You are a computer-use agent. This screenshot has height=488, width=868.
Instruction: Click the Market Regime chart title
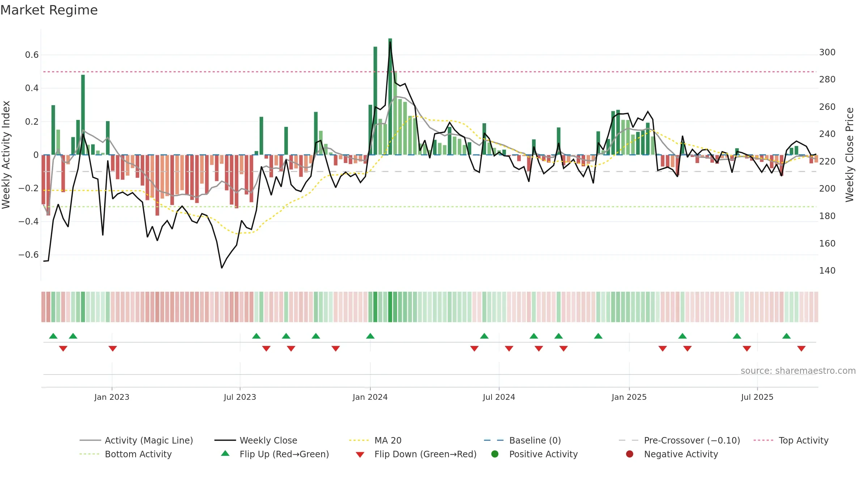(x=49, y=10)
